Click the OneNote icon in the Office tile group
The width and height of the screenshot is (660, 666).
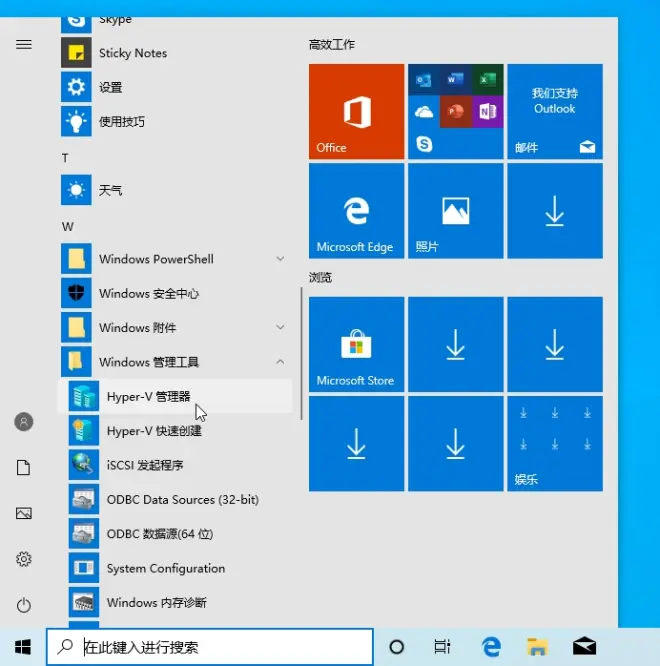(488, 112)
